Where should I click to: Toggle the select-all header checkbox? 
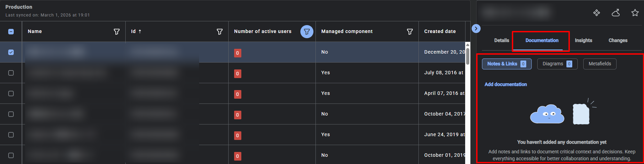point(11,32)
